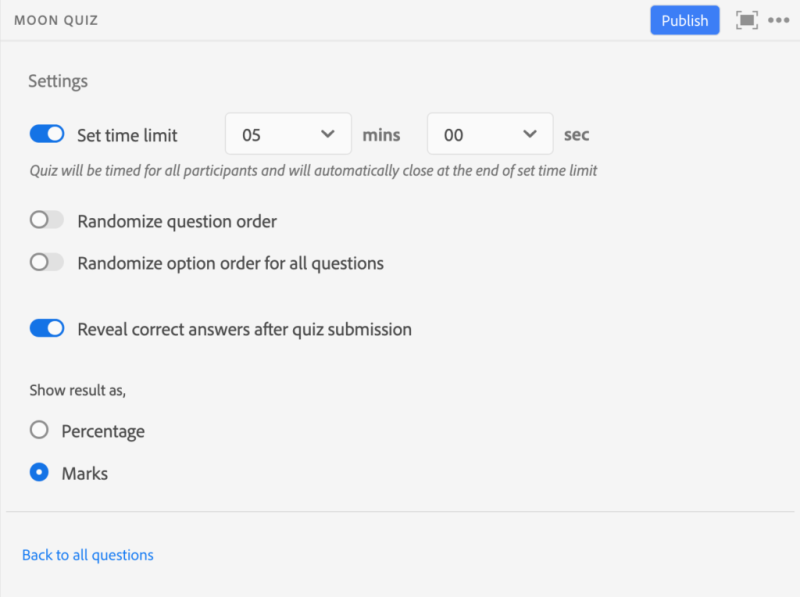
Task: Toggle fullscreen view of the quiz pod
Action: pyautogui.click(x=746, y=20)
